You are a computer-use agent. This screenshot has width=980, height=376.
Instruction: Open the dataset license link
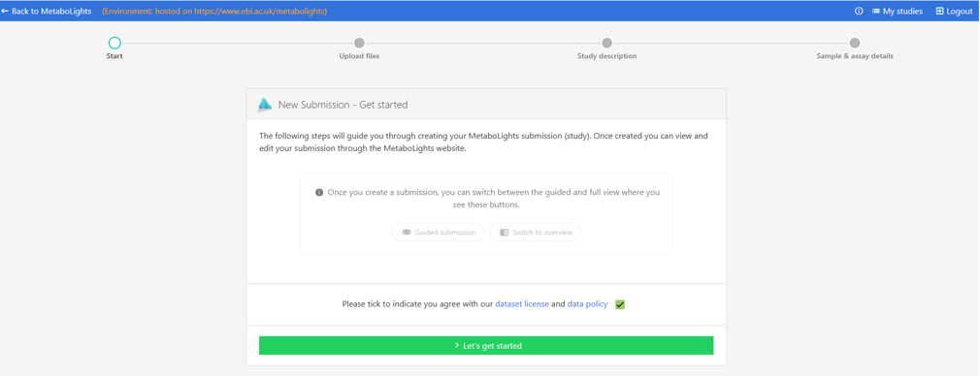click(x=522, y=304)
